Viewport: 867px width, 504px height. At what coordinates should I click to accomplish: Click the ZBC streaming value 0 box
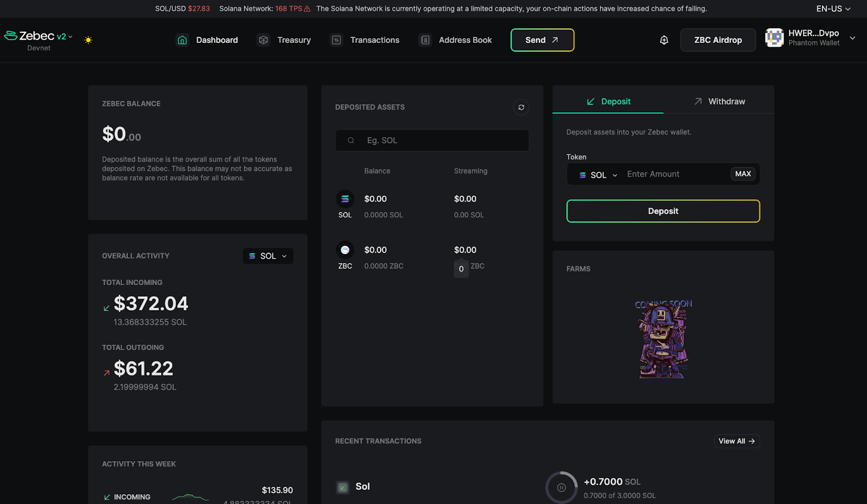point(461,269)
